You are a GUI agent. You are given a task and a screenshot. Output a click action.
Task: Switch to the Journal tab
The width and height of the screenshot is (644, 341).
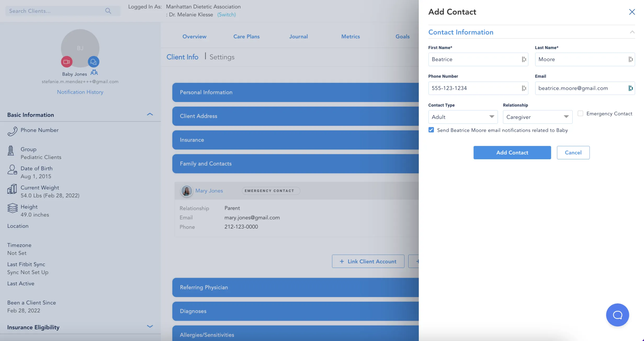pos(298,37)
